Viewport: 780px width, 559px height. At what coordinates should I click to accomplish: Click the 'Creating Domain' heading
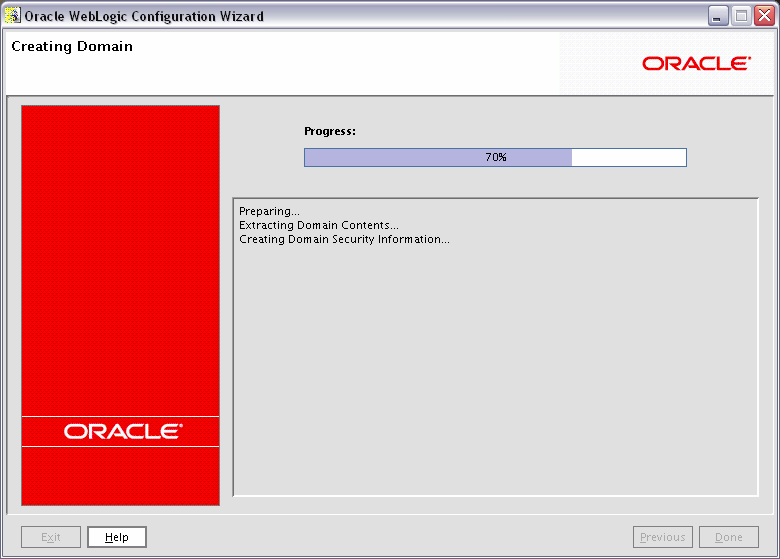point(72,47)
